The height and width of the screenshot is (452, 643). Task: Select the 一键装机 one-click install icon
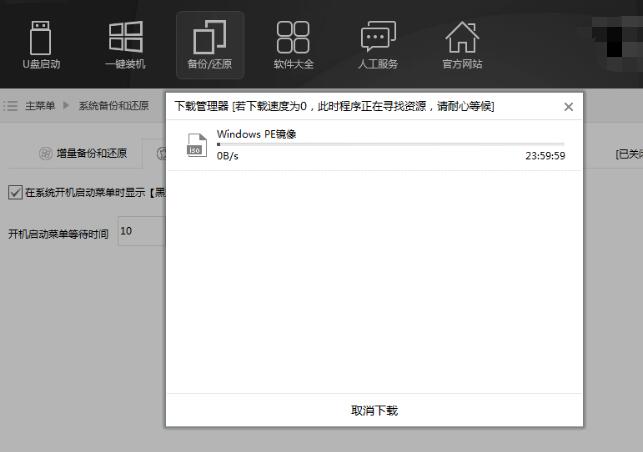click(125, 45)
